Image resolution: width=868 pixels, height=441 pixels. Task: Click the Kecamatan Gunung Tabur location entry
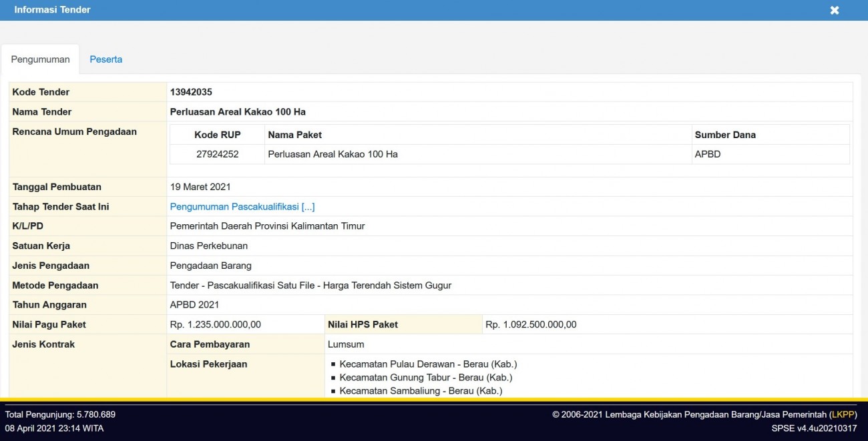pyautogui.click(x=425, y=378)
